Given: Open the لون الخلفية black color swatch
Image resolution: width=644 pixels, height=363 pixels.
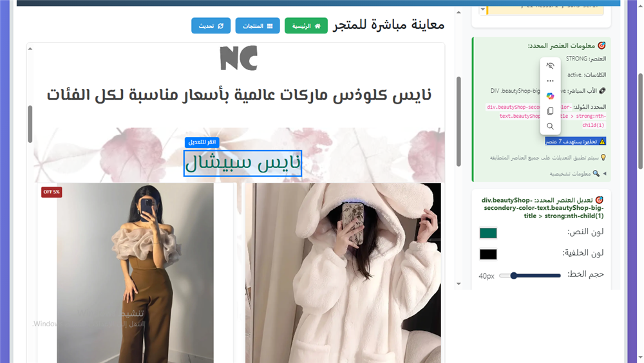Looking at the screenshot, I should 488,254.
